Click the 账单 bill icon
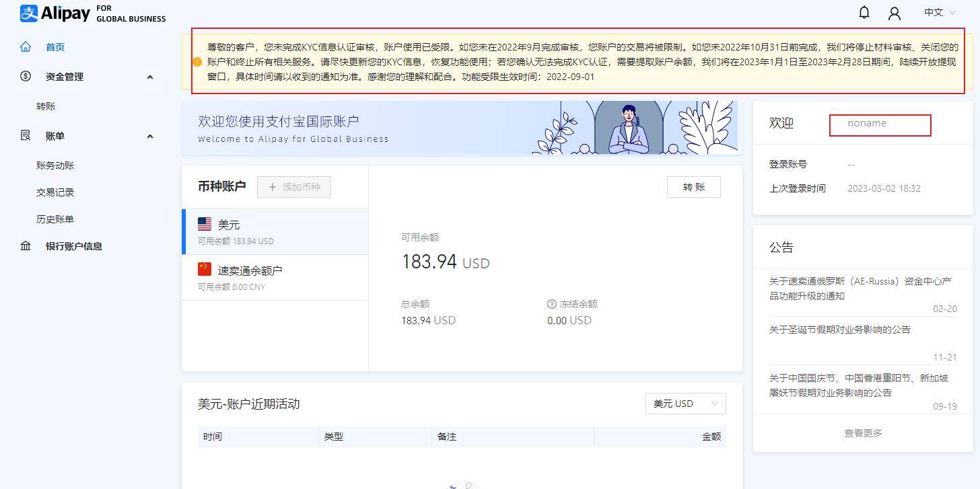The height and width of the screenshot is (489, 980). tap(26, 136)
